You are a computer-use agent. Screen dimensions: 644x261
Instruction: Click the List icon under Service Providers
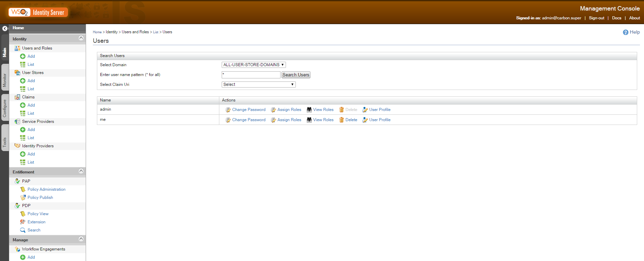click(x=23, y=138)
